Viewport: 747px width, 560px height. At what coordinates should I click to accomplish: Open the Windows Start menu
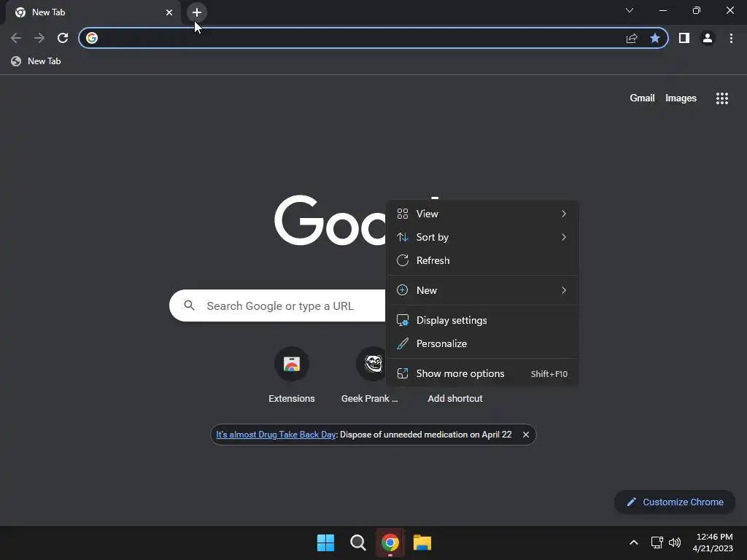click(x=326, y=542)
